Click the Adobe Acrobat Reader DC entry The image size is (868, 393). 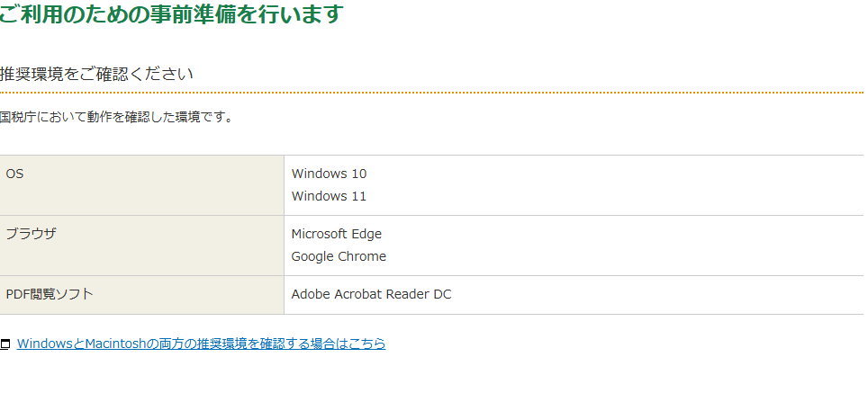[x=371, y=294]
